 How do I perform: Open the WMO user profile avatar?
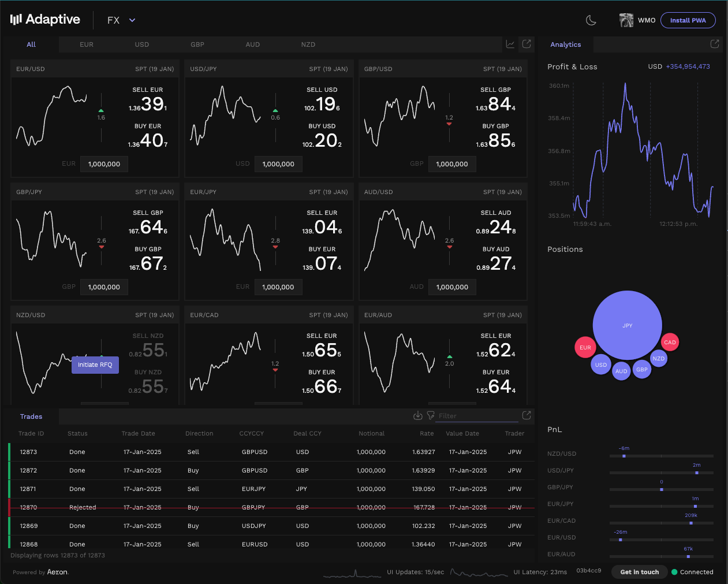(626, 20)
